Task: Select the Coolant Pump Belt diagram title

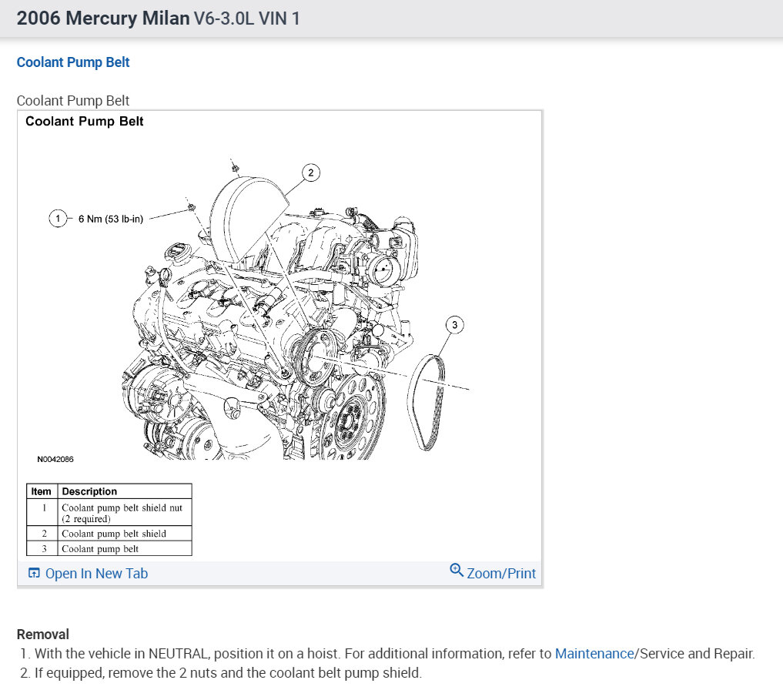Action: point(84,121)
